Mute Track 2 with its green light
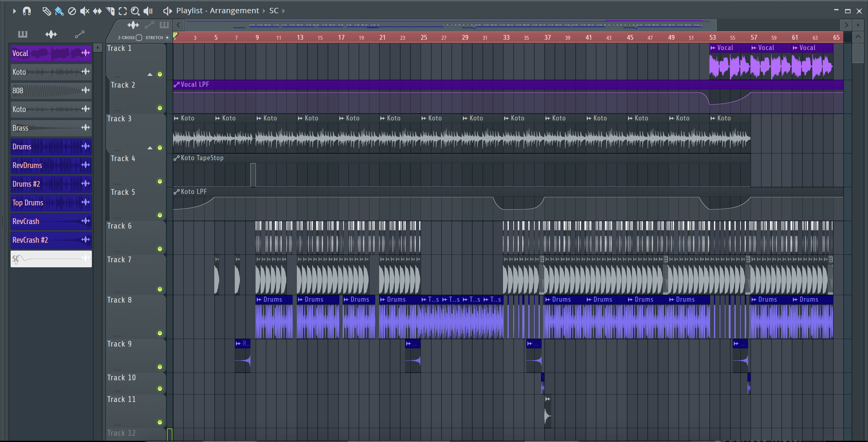Image resolution: width=868 pixels, height=442 pixels. tap(160, 108)
